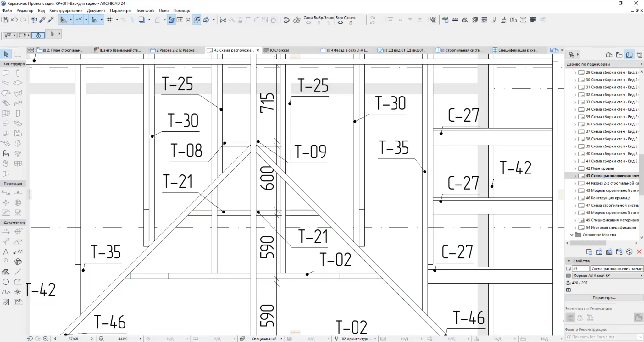The width and height of the screenshot is (644, 342).
Task: Collapse the Свойства section
Action: [x=569, y=261]
